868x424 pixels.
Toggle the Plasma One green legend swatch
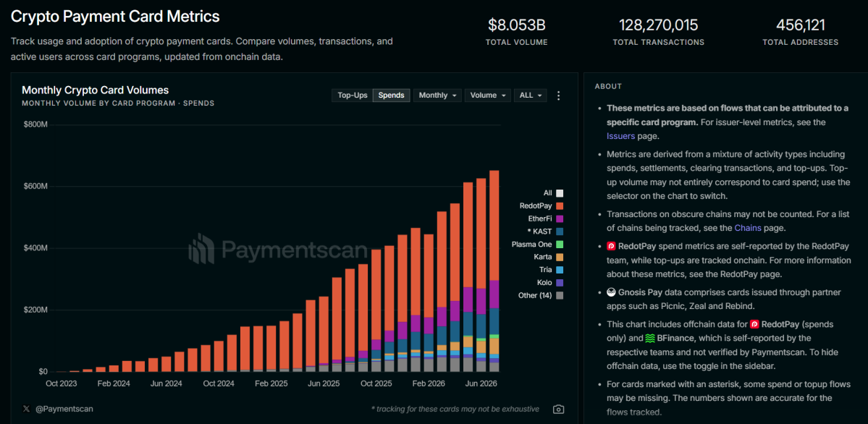(x=560, y=244)
